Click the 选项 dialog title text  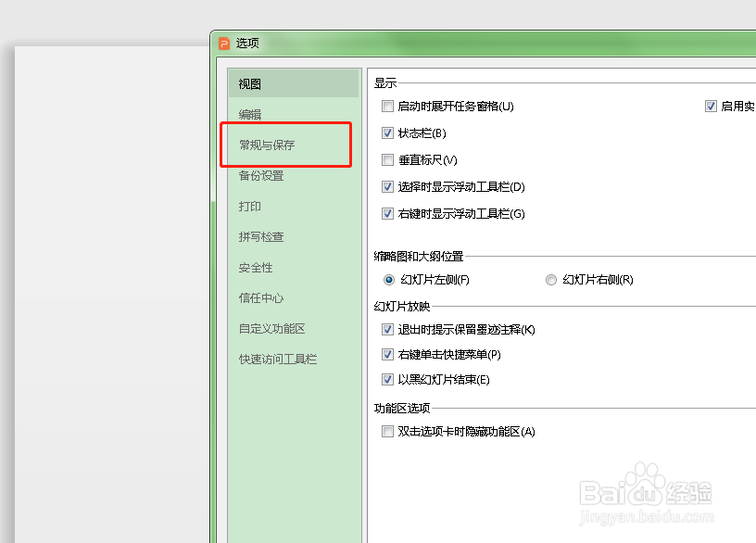click(x=247, y=44)
